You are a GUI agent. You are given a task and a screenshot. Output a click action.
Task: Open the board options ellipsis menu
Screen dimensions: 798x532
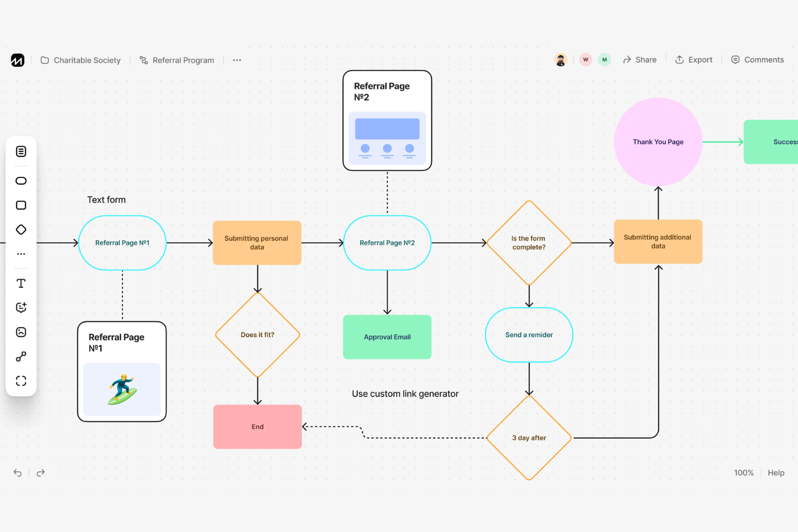point(237,60)
